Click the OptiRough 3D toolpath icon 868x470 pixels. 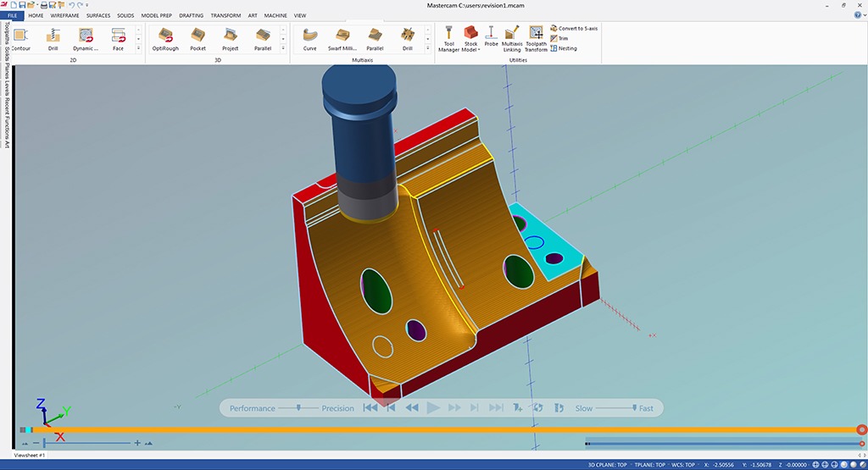pos(165,37)
